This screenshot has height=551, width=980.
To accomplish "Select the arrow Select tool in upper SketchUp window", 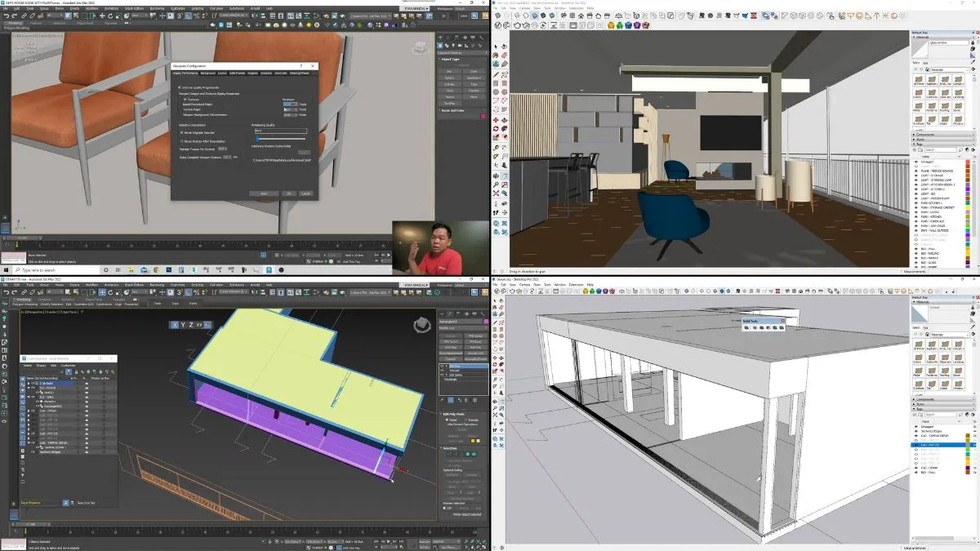I will point(497,47).
